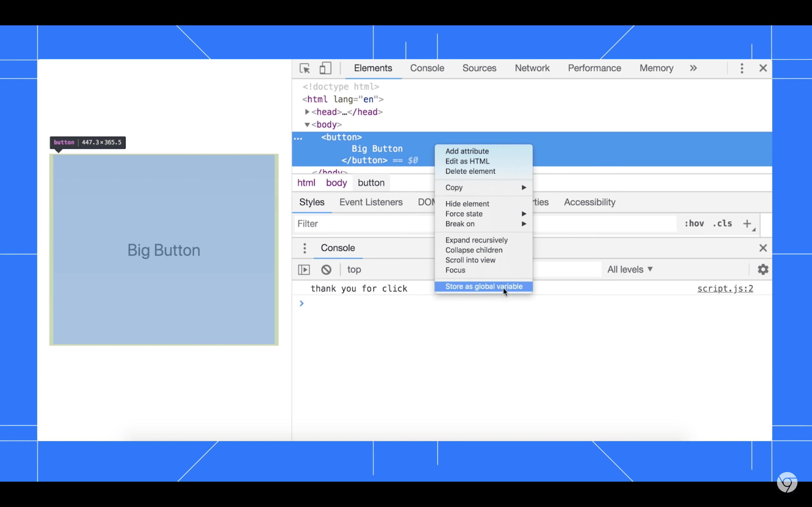
Task: Select the inspect element icon
Action: 304,68
